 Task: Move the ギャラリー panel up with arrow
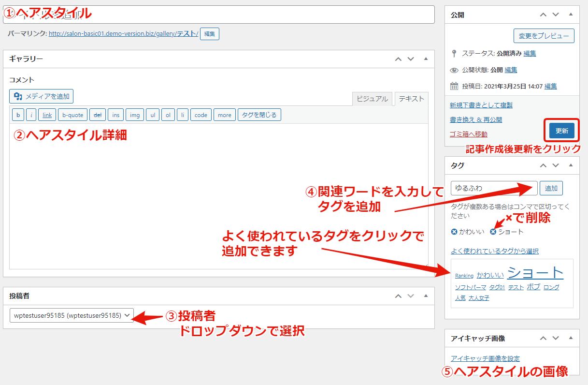[398, 59]
